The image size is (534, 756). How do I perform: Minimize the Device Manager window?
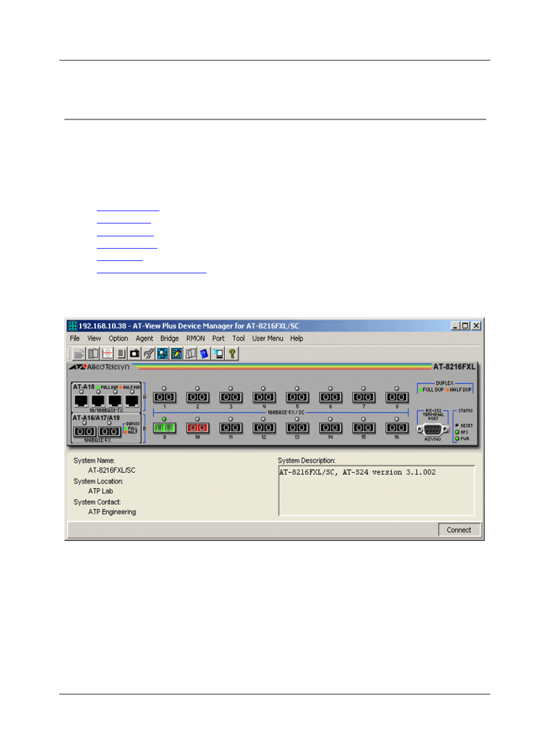click(456, 326)
